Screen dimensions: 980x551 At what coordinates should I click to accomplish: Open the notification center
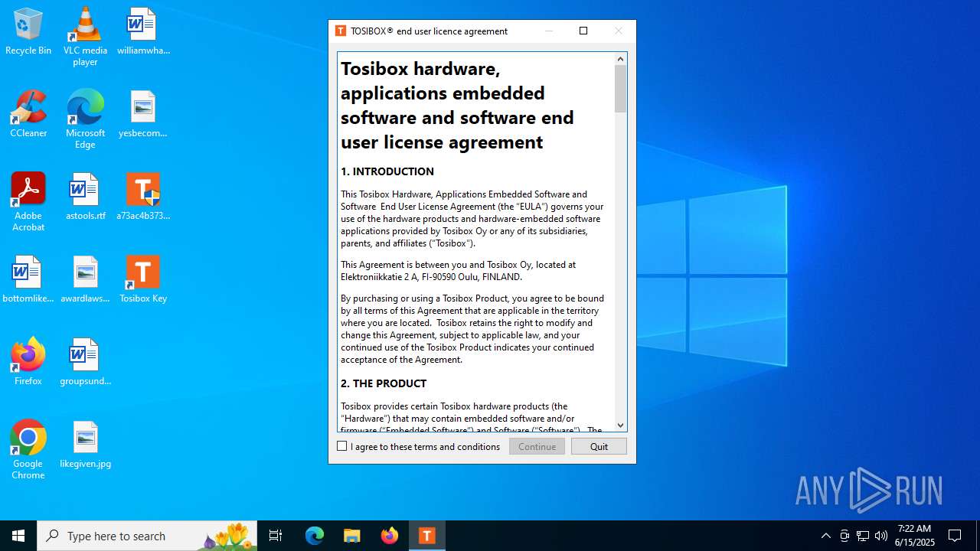coord(955,536)
